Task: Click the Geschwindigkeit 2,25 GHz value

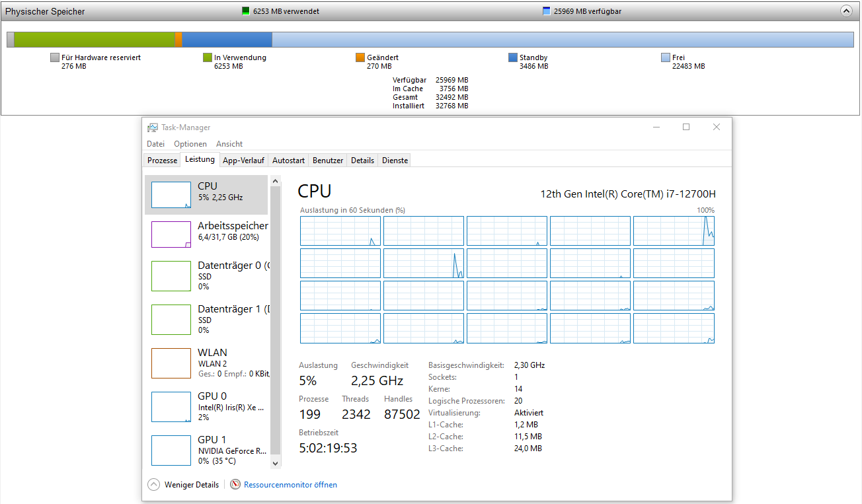Action: [377, 381]
